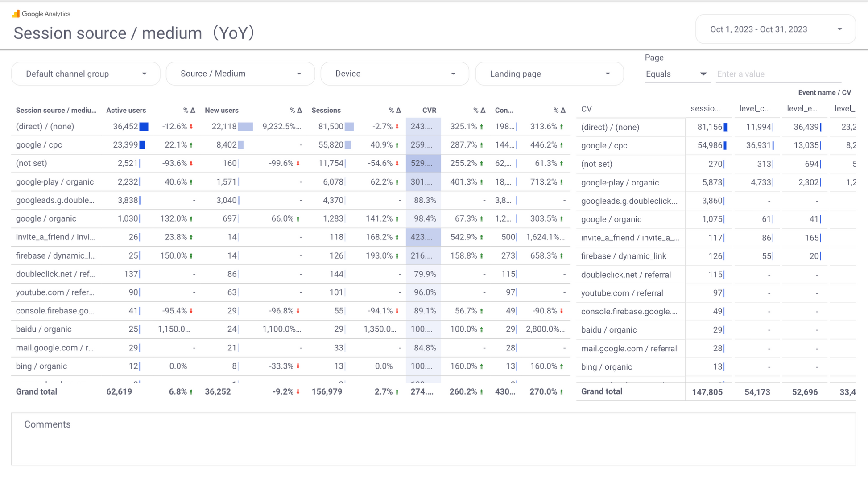Click the Enter a value input field
This screenshot has width=868, height=490.
pos(778,74)
